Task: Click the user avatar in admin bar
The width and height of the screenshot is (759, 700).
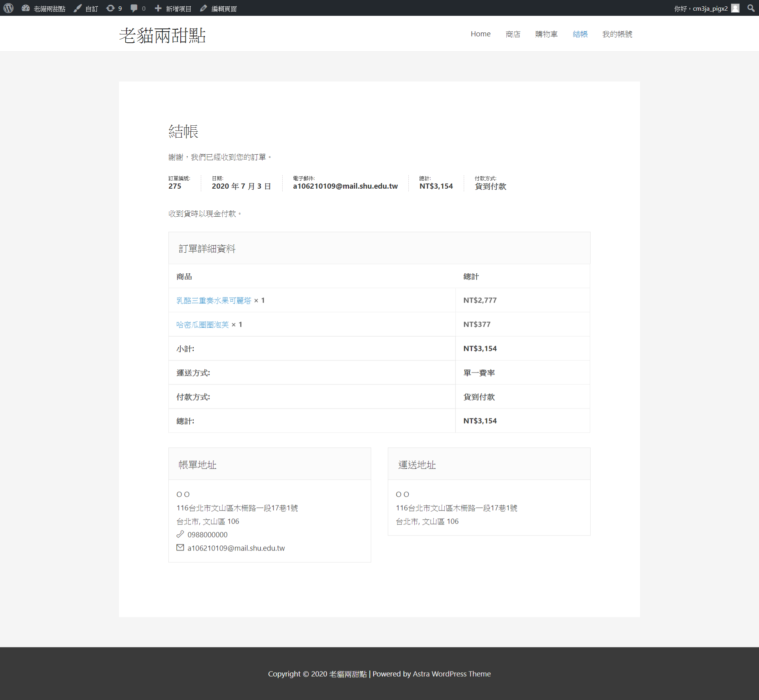Action: (735, 8)
